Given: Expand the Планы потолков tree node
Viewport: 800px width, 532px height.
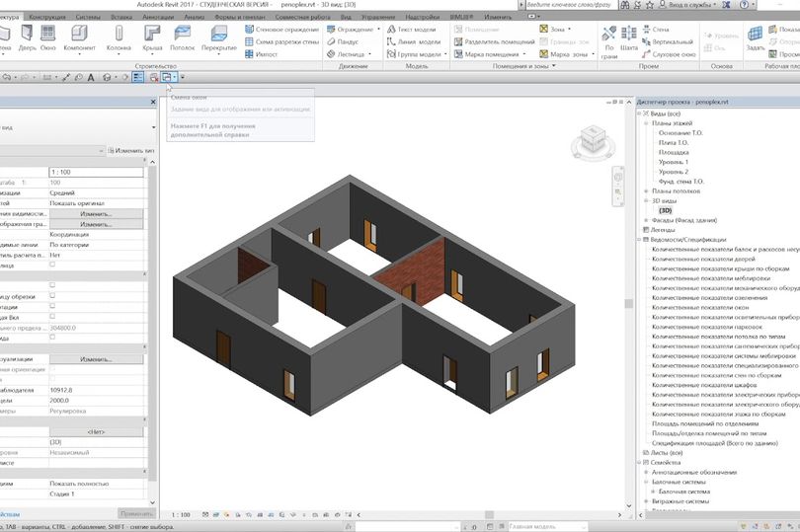Looking at the screenshot, I should (647, 190).
